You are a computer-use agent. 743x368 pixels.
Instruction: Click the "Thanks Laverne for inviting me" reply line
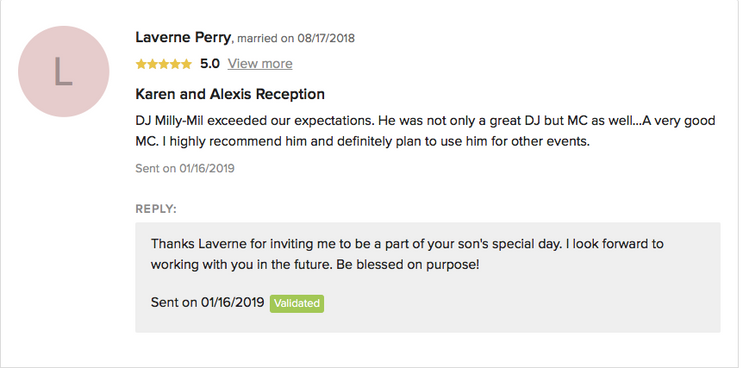(407, 244)
